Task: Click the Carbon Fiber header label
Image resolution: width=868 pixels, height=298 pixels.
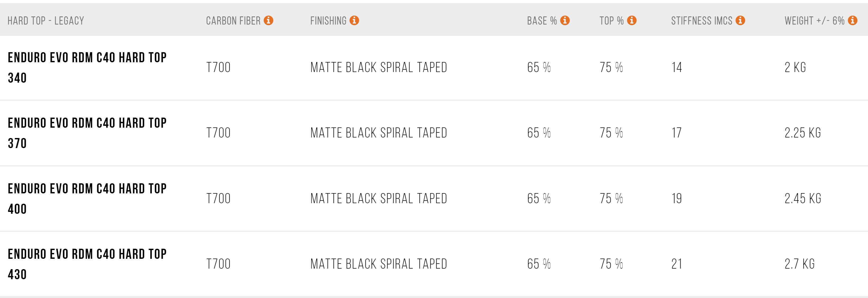Action: pos(233,21)
